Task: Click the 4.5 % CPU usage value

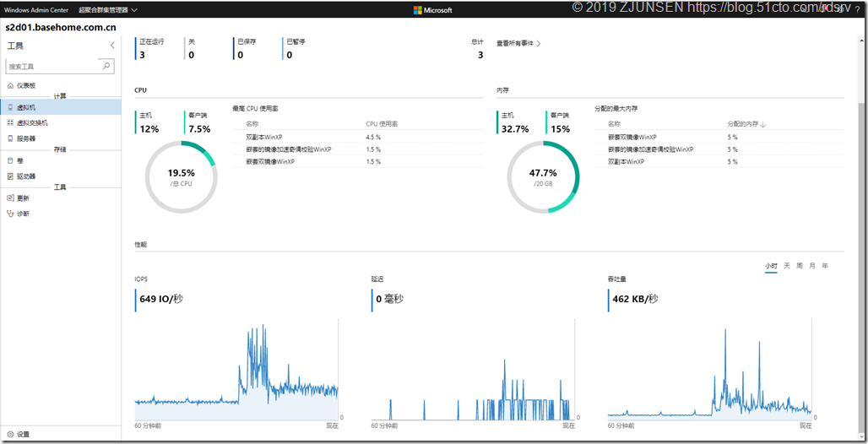Action: click(x=373, y=137)
